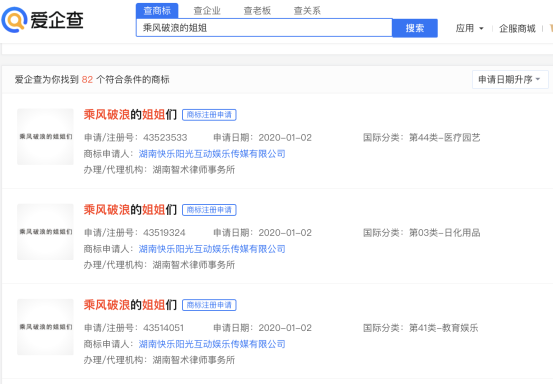This screenshot has width=553, height=384.
Task: Click the result count 82
Action: (x=87, y=80)
